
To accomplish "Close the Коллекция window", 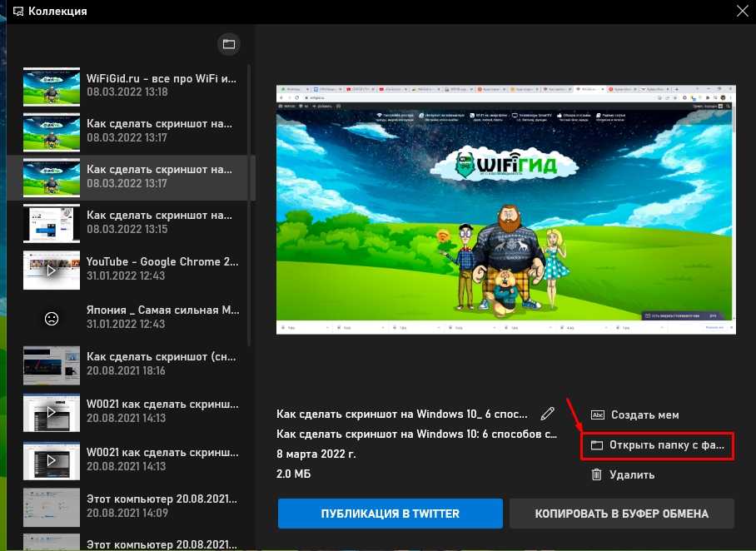I will click(x=742, y=11).
